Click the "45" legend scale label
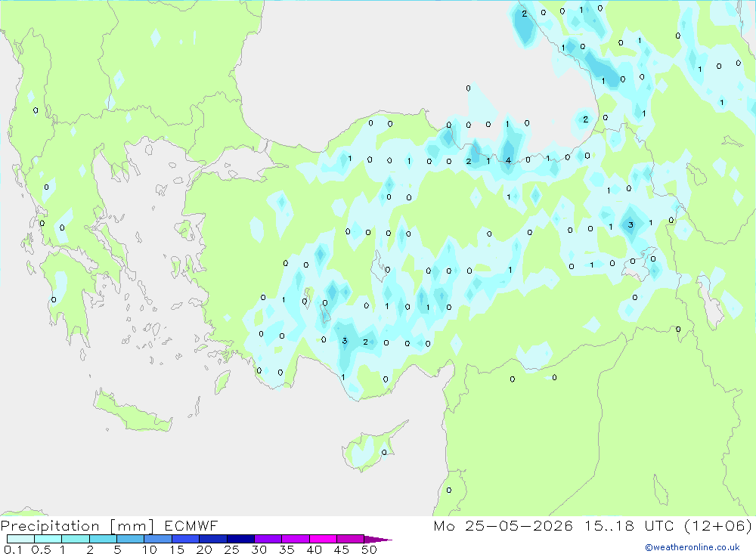The height and width of the screenshot is (554, 756). 342,549
